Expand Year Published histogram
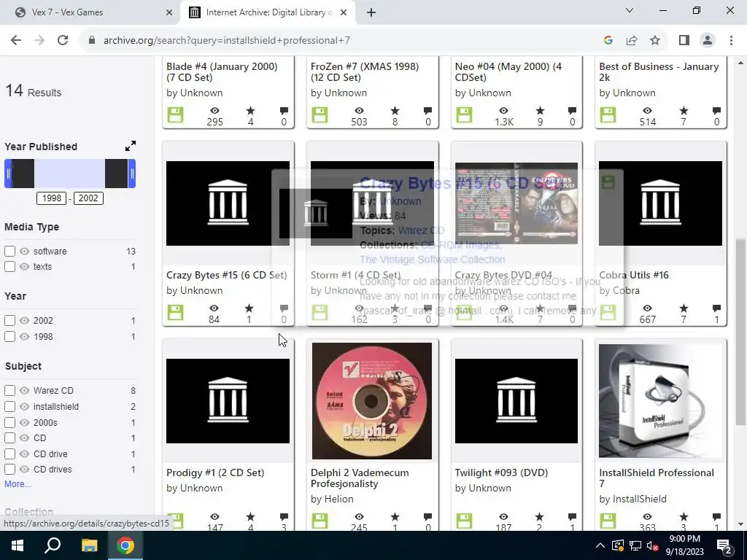 point(131,146)
